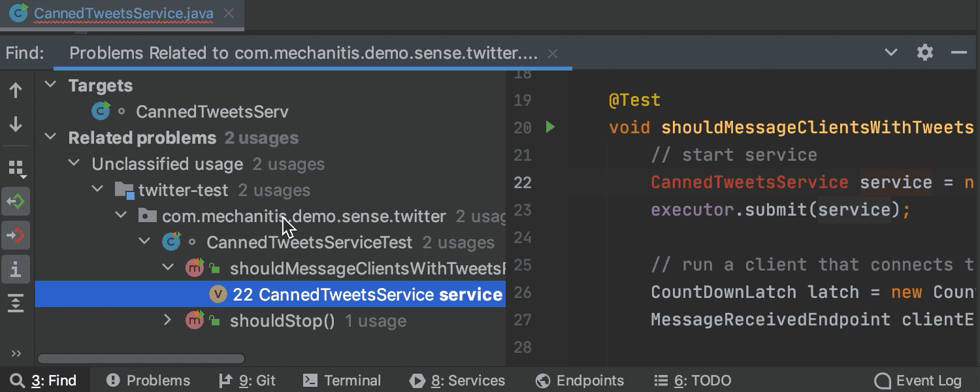Image resolution: width=980 pixels, height=392 pixels.
Task: Run shouldMessageClientsWithTweets test from gutter
Action: click(x=550, y=127)
